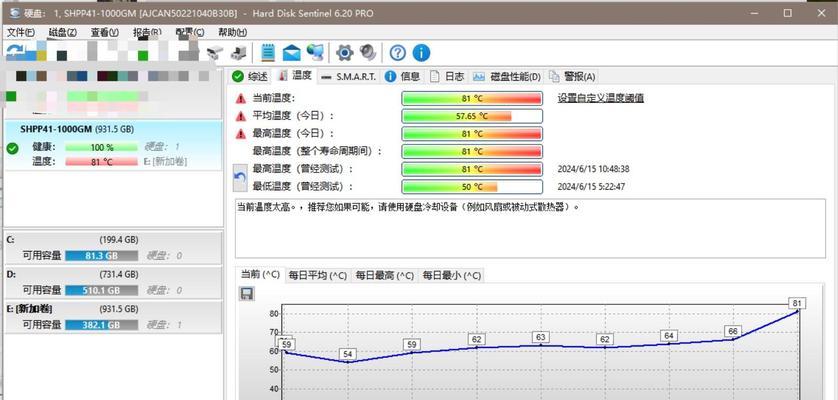The height and width of the screenshot is (400, 838).
Task: Click the 66 data point label on the graph
Action: tap(733, 332)
